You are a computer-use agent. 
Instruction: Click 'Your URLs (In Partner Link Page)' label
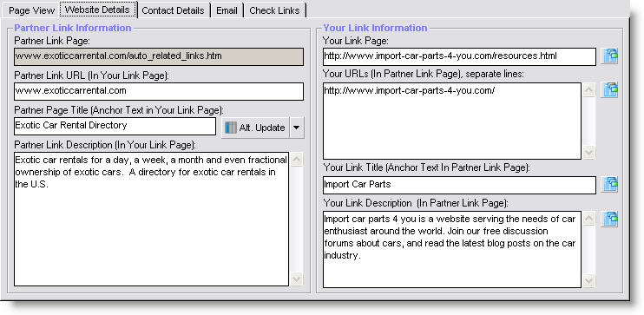(424, 74)
